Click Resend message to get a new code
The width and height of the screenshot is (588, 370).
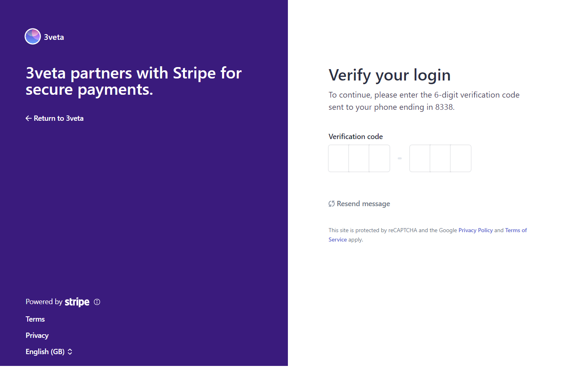click(363, 203)
